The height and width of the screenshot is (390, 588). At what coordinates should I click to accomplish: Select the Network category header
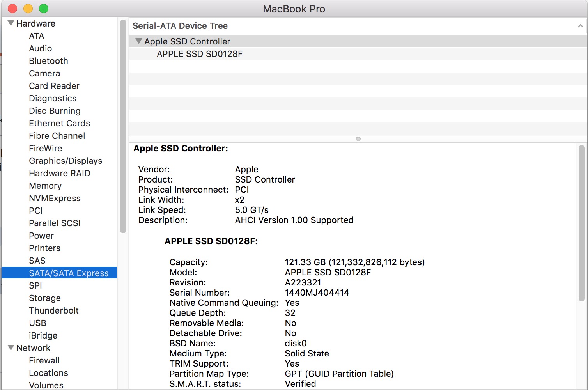click(x=33, y=348)
